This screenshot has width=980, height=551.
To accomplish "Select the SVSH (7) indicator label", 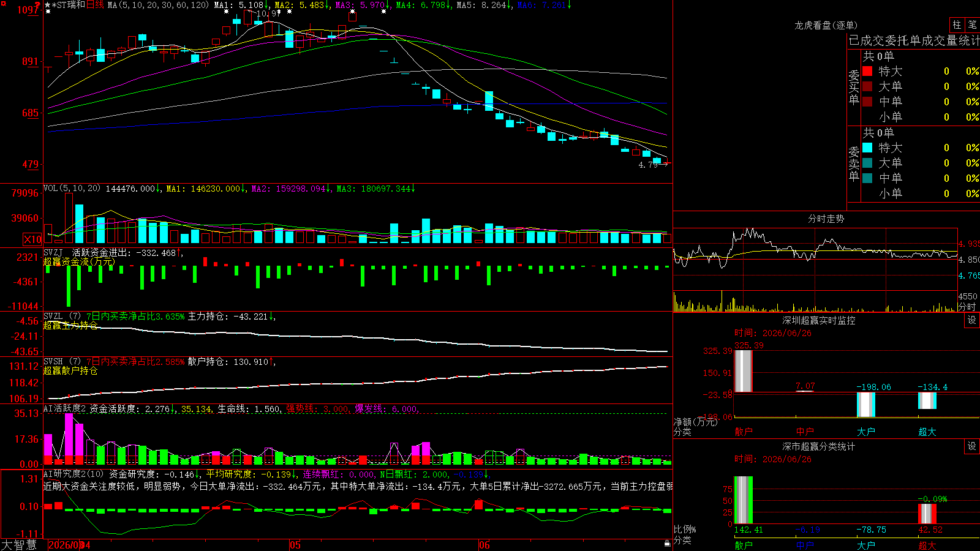I will tap(62, 361).
